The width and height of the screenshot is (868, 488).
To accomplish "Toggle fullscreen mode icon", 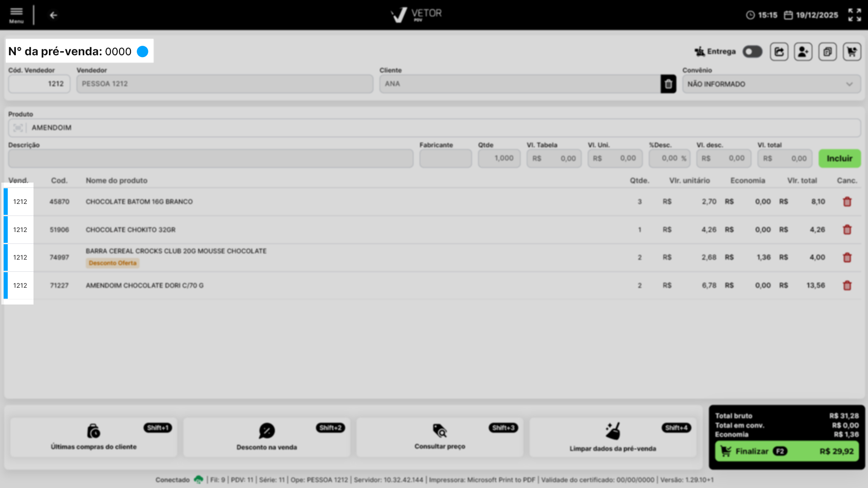I will coord(854,15).
